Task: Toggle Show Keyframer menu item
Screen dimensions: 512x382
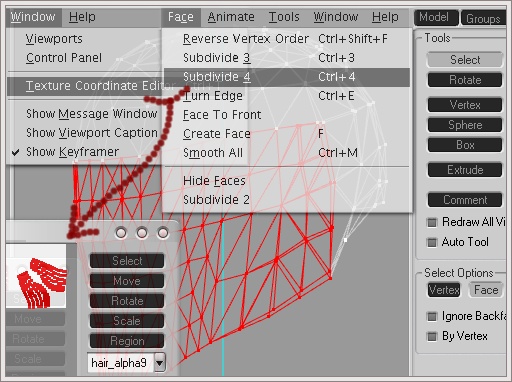Action: pyautogui.click(x=72, y=152)
